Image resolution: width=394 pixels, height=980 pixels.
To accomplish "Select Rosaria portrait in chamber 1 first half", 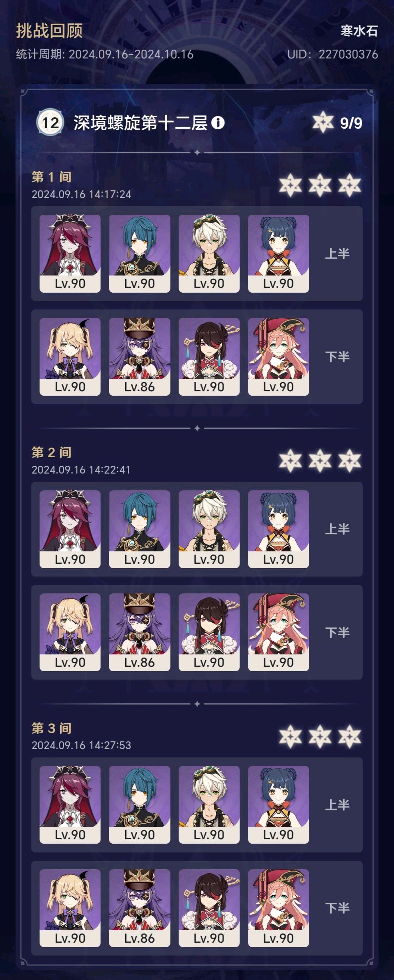I will (70, 253).
